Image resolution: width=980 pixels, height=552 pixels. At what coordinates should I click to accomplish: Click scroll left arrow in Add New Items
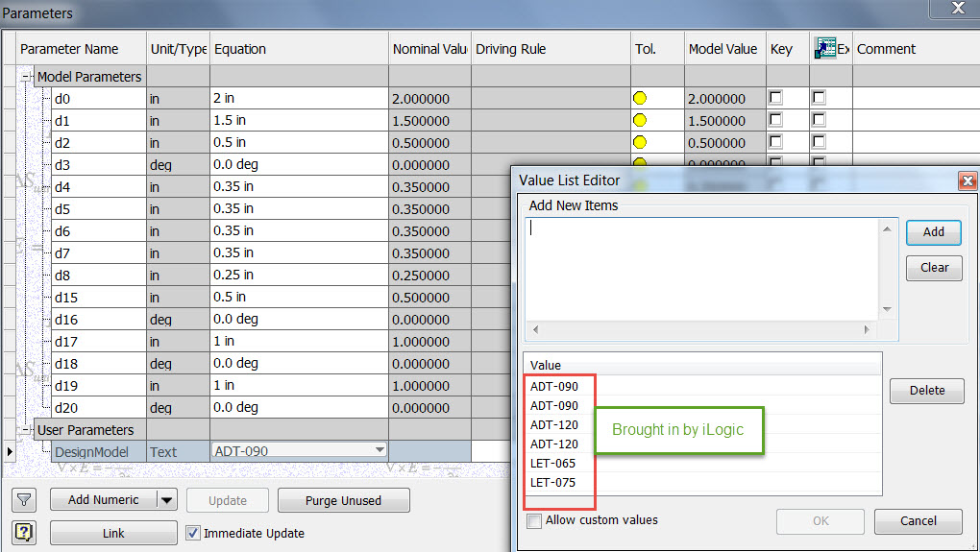pos(535,329)
